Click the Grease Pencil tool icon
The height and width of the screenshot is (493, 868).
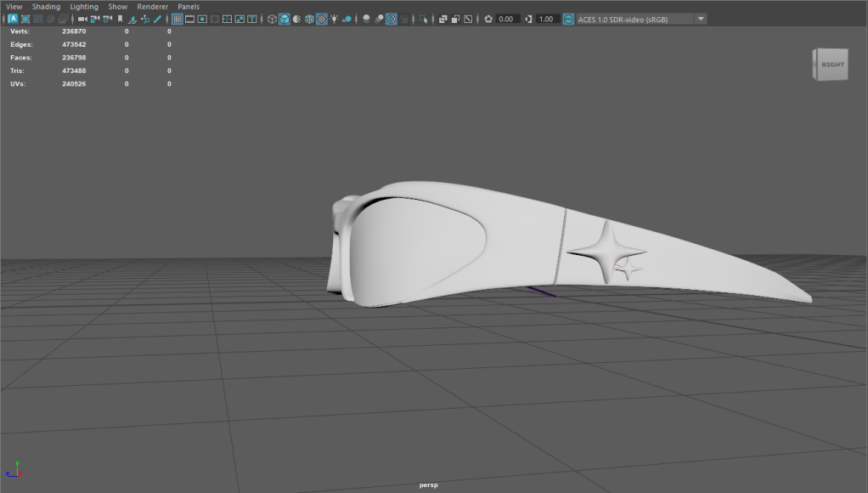(x=159, y=19)
